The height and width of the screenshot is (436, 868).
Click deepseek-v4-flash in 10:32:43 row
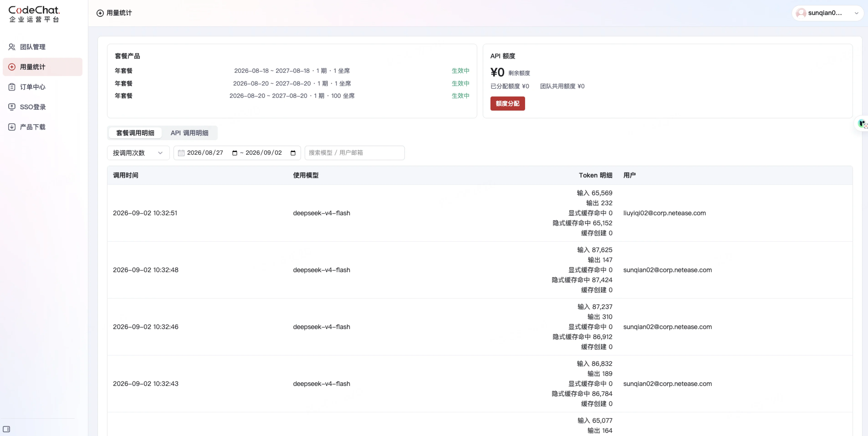pos(322,384)
